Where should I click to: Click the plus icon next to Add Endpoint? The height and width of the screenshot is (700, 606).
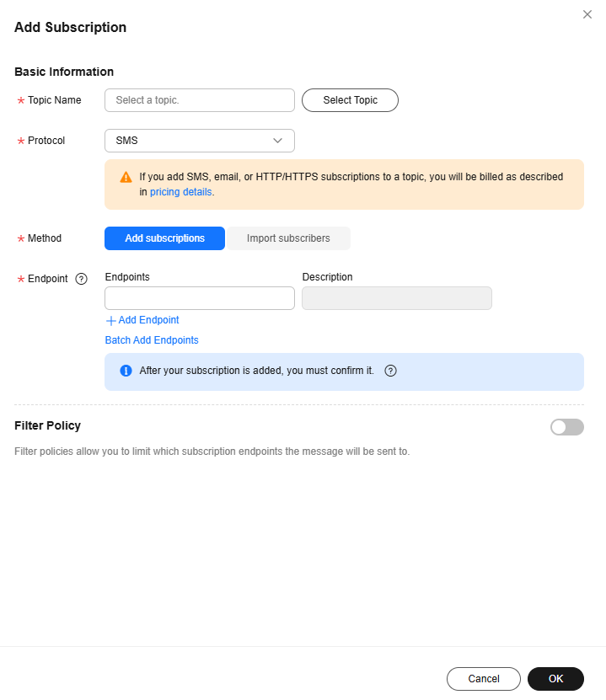point(110,321)
